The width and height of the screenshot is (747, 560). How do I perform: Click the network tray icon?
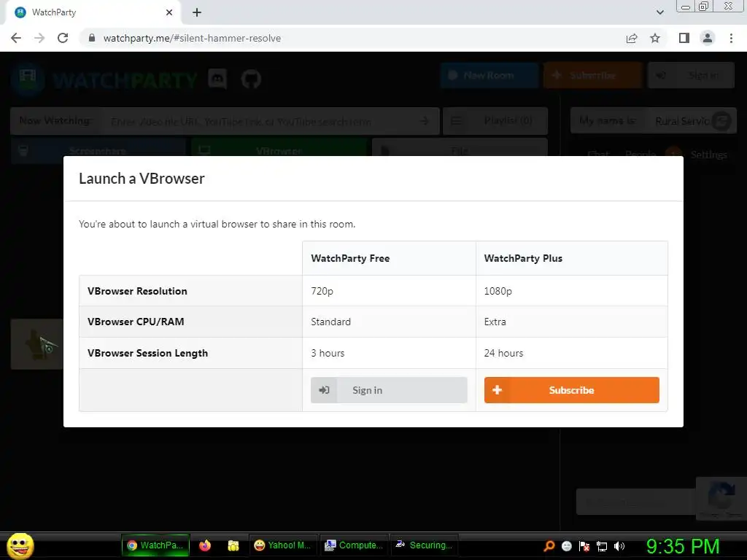tap(602, 545)
